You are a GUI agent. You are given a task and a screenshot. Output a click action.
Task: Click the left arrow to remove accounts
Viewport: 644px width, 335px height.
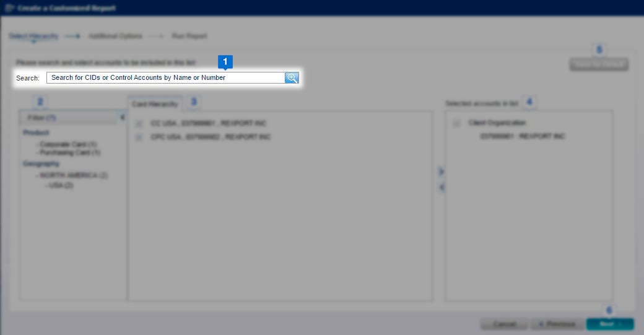click(x=441, y=186)
